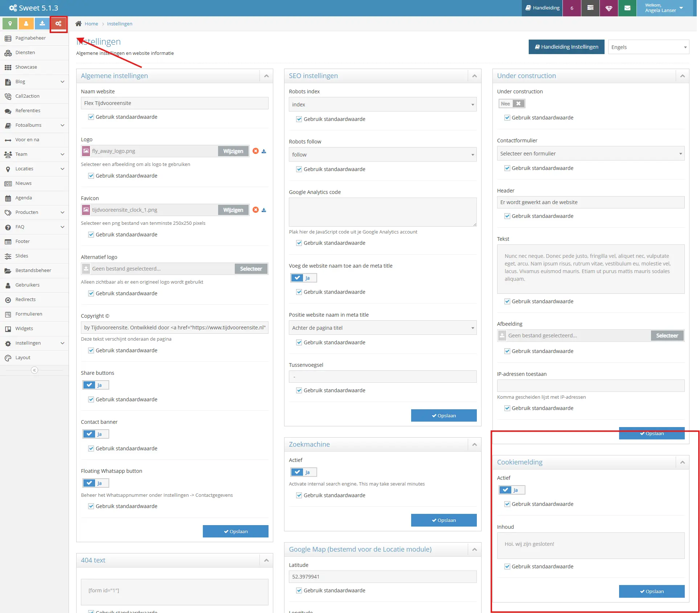Open the red settings gears toolbar icon
Viewport: 700px width, 613px height.
pyautogui.click(x=58, y=24)
